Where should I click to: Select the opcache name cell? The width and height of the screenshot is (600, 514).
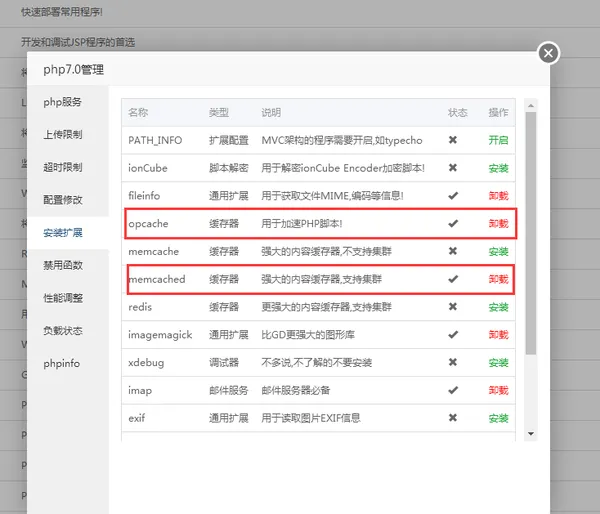point(148,224)
